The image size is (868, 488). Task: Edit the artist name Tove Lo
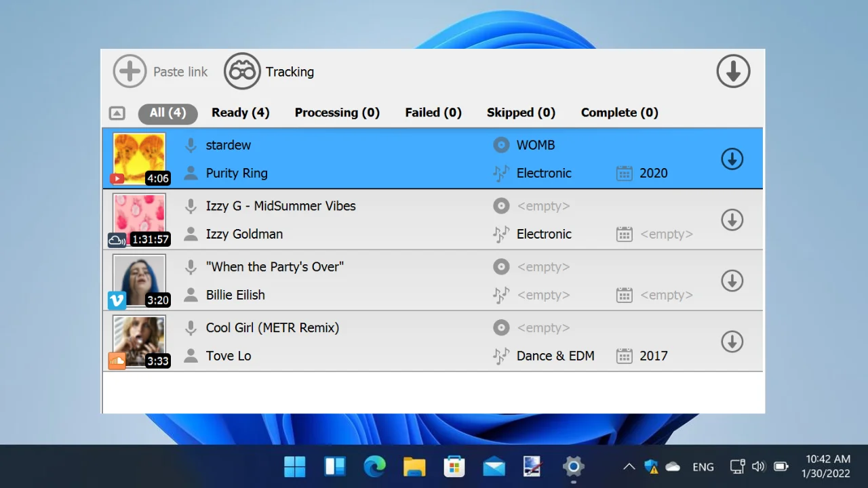coord(229,356)
